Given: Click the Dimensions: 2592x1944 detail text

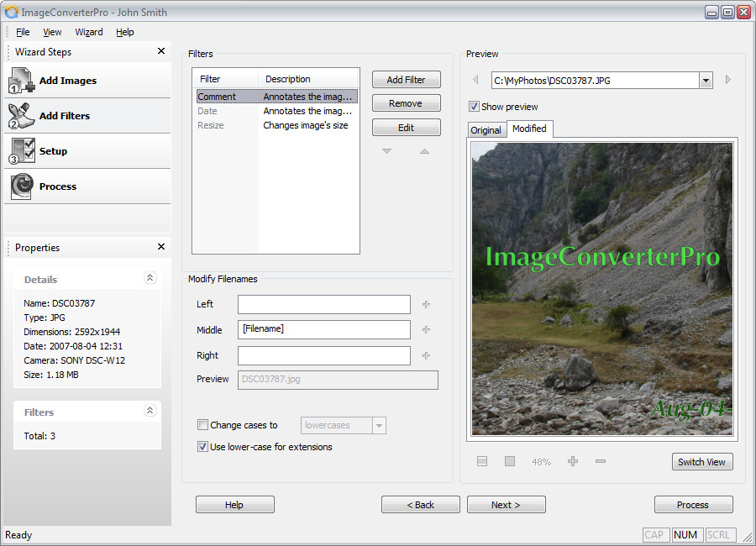Looking at the screenshot, I should click(72, 332).
